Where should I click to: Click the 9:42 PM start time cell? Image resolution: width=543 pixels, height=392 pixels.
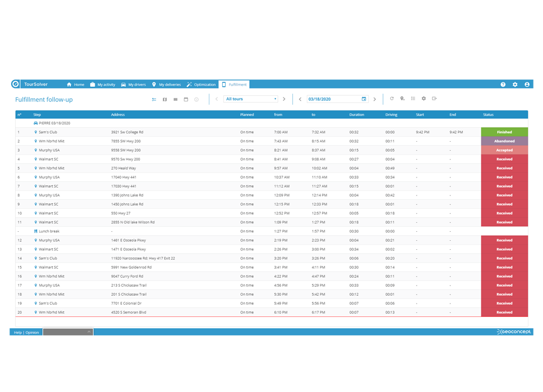(423, 132)
